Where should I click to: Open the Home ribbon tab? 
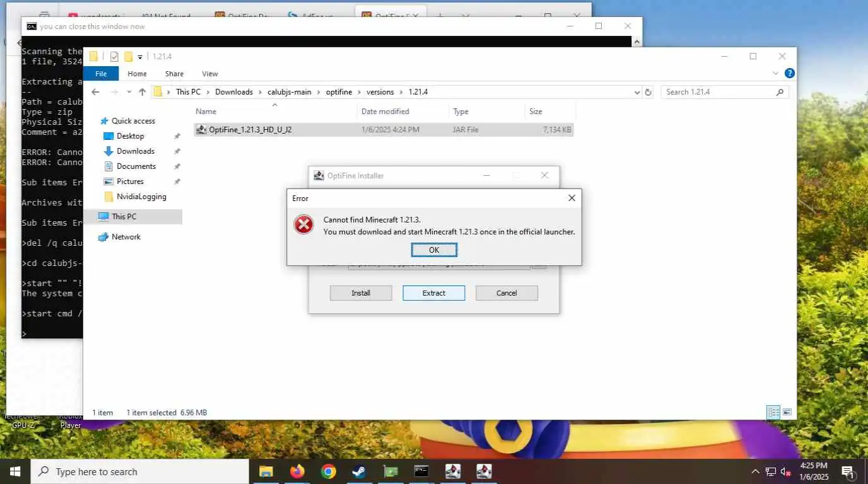click(x=137, y=74)
